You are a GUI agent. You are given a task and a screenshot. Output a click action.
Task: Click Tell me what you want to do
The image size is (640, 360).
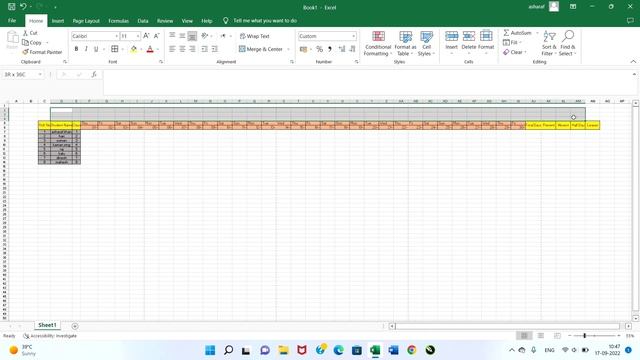(265, 20)
